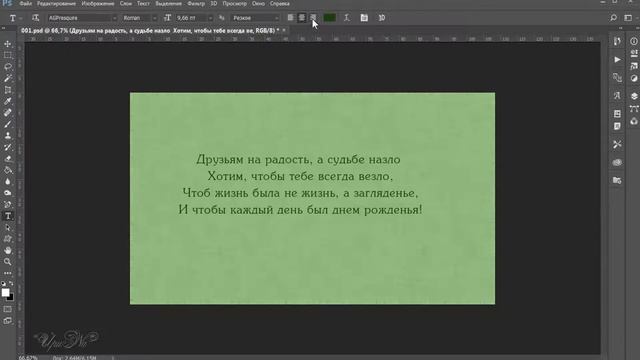This screenshot has height=360, width=640.
Task: Open the Layers panel icon
Action: tap(634, 96)
